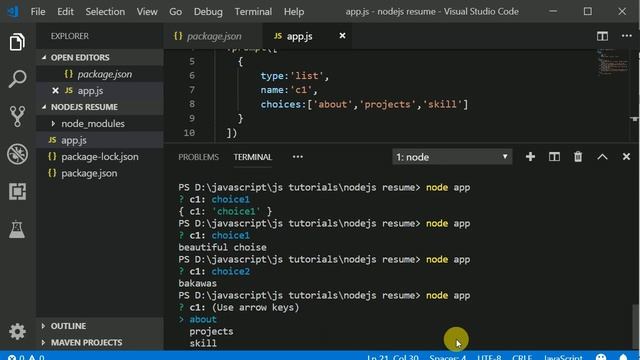Image resolution: width=640 pixels, height=360 pixels.
Task: Click the Split Editor icon
Action: point(602,36)
